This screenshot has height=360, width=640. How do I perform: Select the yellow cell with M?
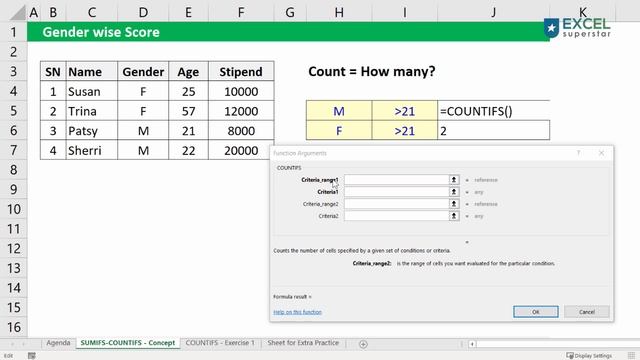tap(339, 111)
